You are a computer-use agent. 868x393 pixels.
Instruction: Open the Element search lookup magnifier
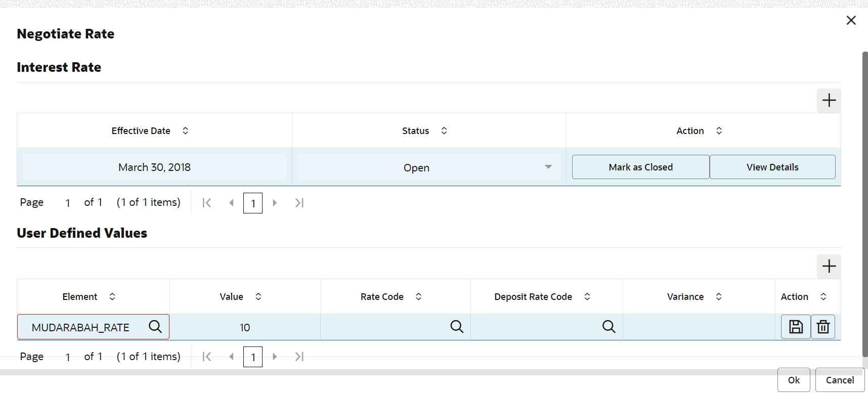pos(155,327)
